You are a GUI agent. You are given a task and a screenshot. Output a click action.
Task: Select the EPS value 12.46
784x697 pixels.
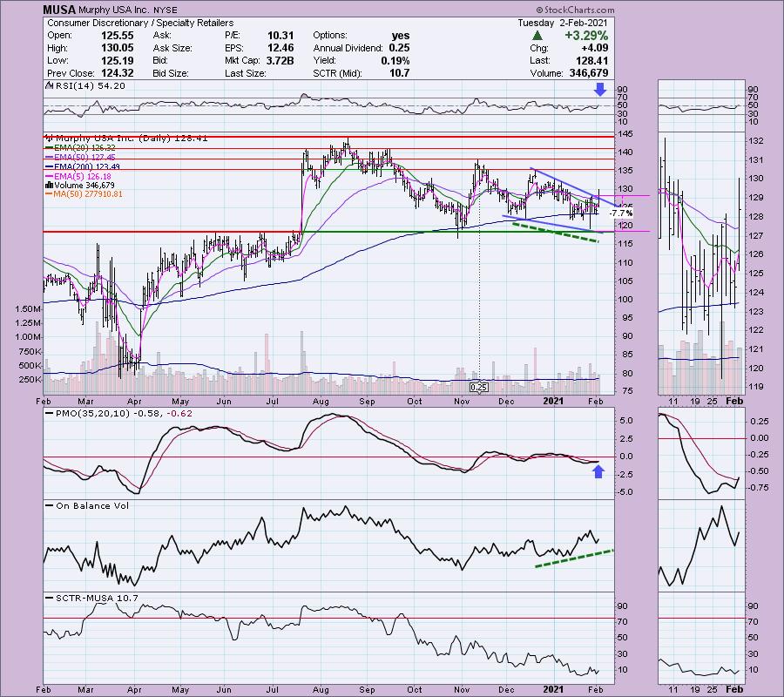point(280,48)
